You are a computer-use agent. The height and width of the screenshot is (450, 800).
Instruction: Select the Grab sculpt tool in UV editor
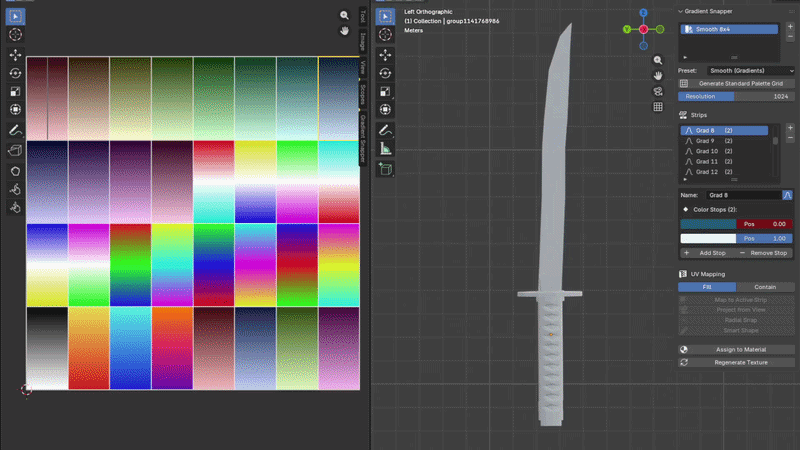[x=15, y=171]
